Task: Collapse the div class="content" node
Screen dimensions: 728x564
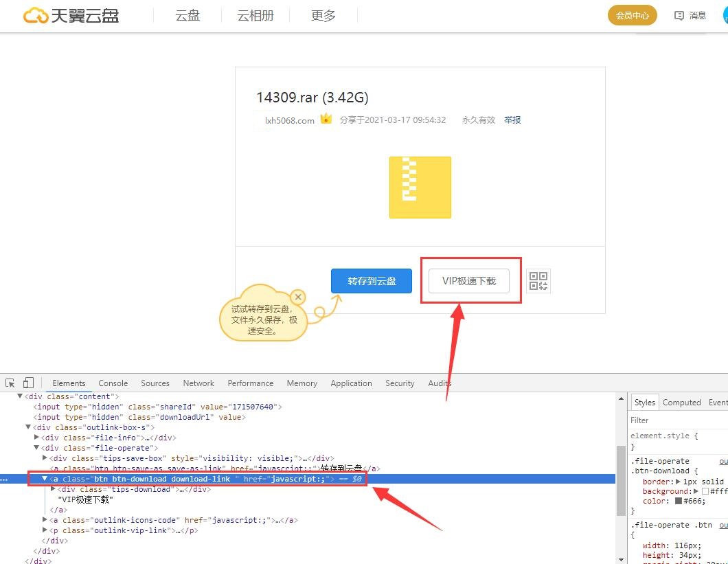Action: point(20,396)
